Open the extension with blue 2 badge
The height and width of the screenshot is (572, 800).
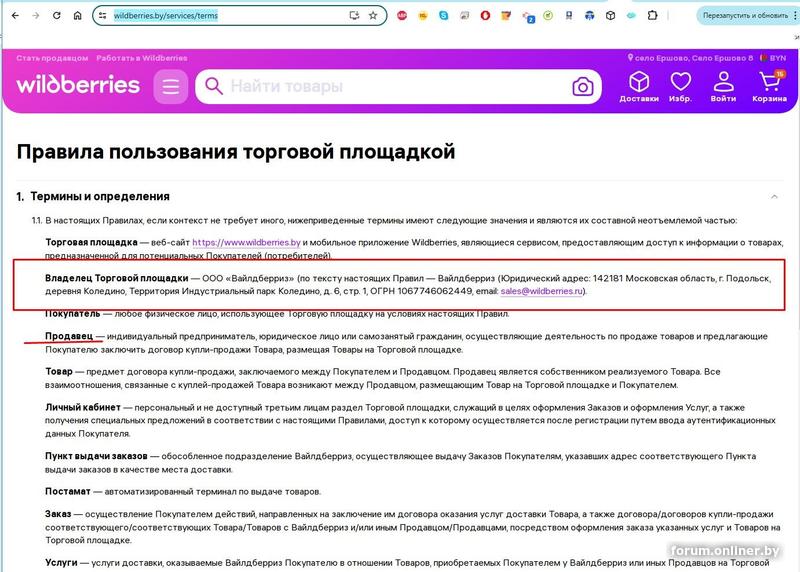pos(528,16)
